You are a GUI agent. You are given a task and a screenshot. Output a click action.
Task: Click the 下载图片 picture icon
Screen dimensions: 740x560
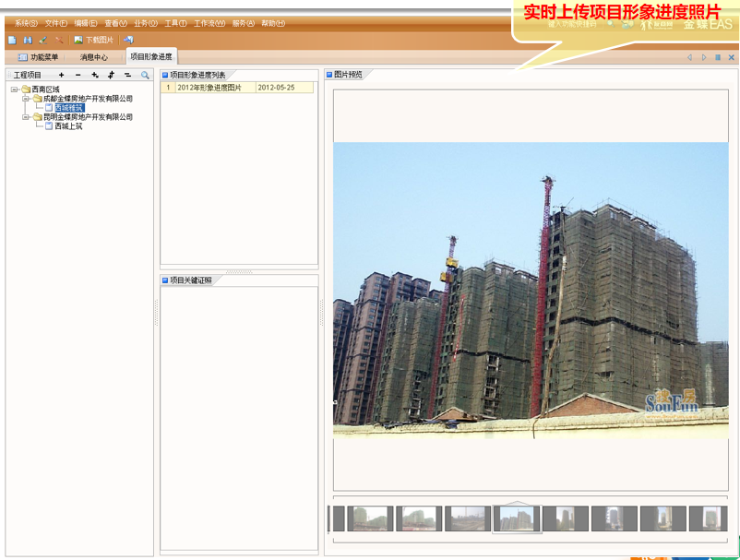pos(78,40)
